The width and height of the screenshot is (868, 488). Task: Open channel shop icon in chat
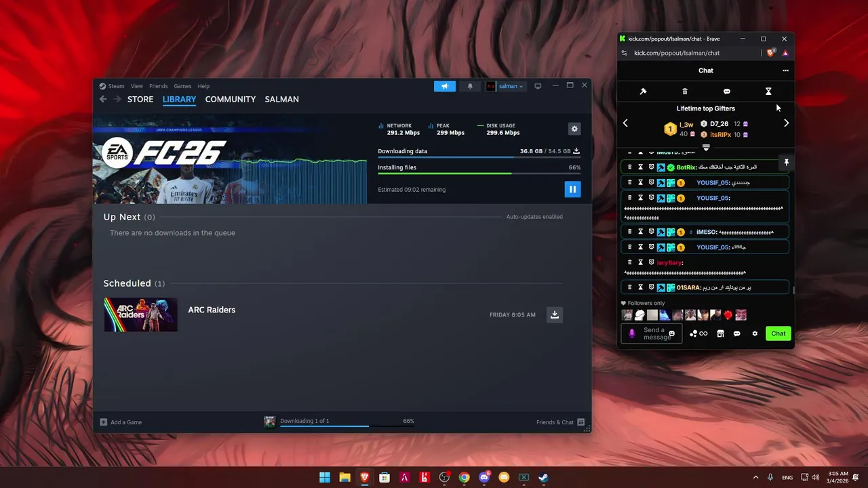pos(720,333)
